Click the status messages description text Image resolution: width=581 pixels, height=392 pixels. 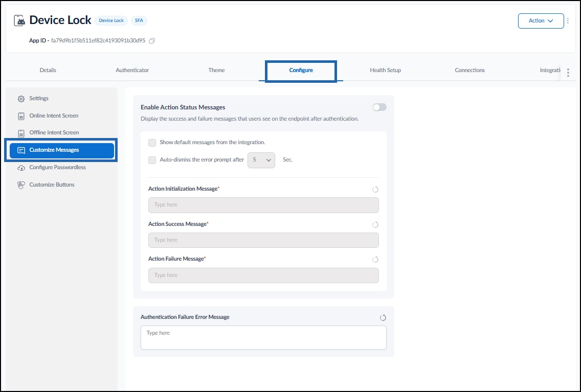point(250,119)
